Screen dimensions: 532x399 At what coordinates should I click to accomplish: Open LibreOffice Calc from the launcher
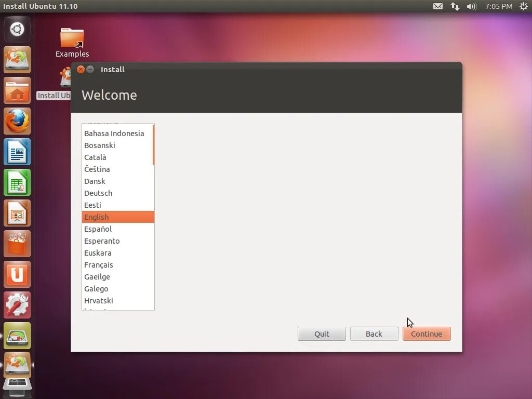tap(17, 182)
